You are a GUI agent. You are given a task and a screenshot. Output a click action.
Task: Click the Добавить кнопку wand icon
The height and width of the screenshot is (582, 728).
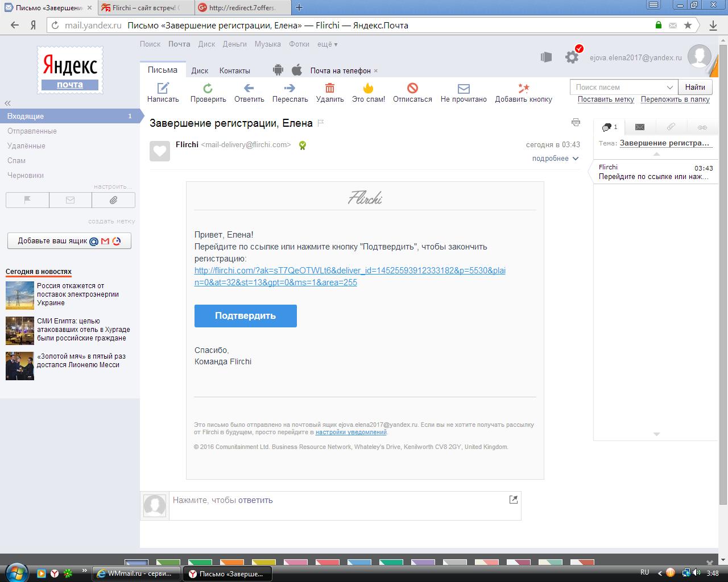click(x=523, y=88)
